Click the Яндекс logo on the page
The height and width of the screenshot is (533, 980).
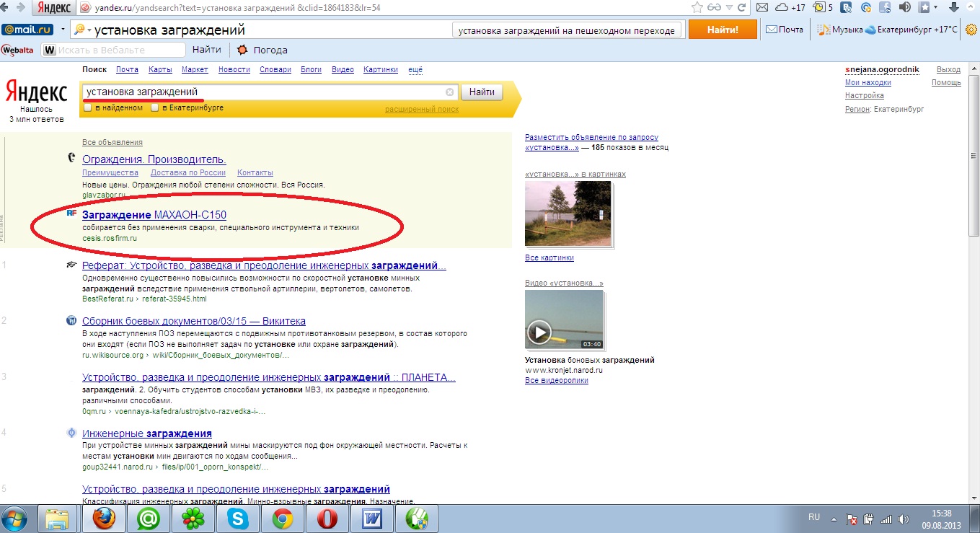click(x=36, y=92)
